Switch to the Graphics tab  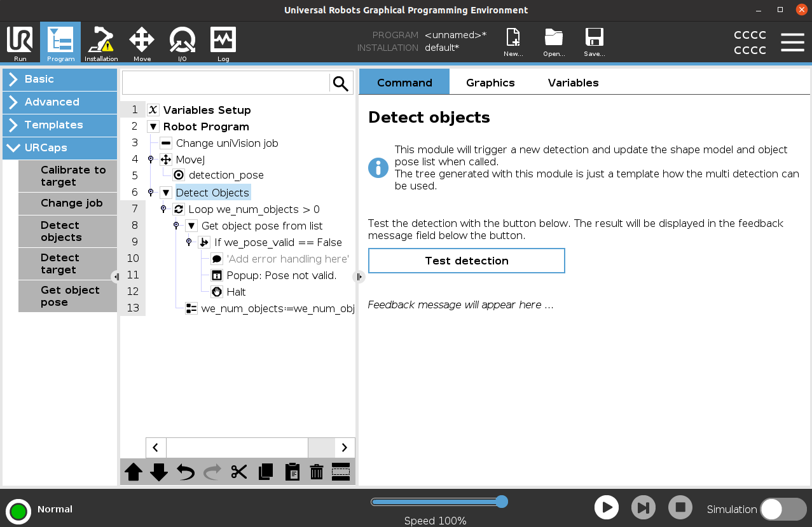click(490, 83)
